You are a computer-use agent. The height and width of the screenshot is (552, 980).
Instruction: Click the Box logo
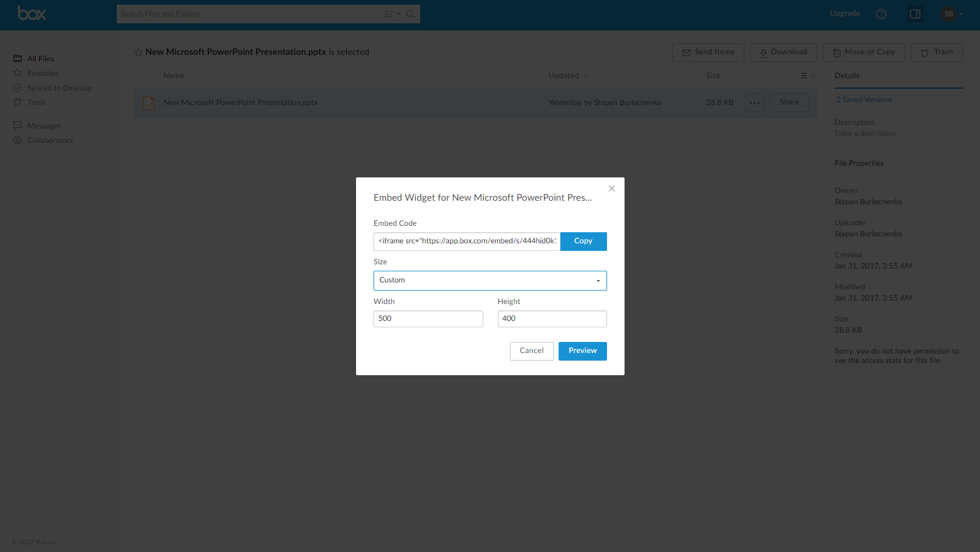tap(32, 13)
